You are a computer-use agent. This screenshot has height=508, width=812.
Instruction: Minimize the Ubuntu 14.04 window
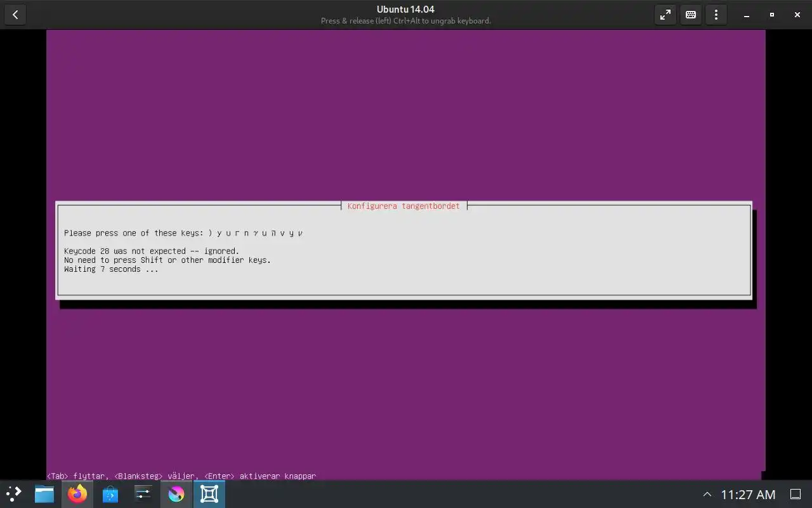coord(747,15)
